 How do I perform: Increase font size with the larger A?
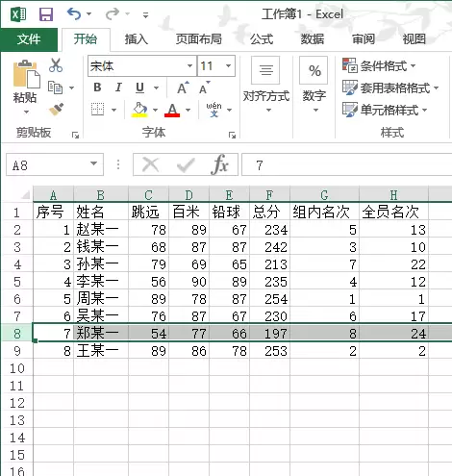[183, 88]
